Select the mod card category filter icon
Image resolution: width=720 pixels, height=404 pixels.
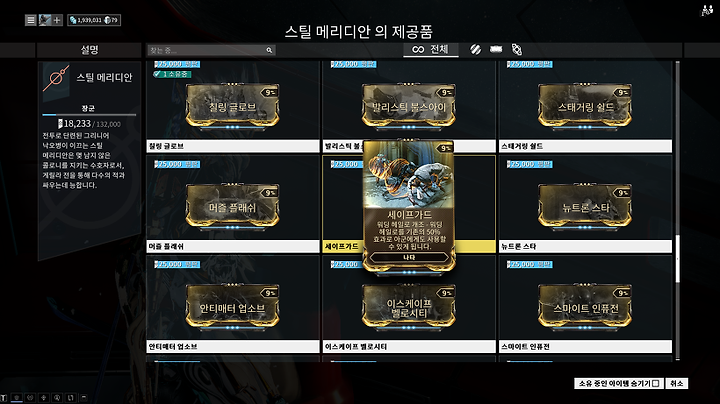[496, 49]
